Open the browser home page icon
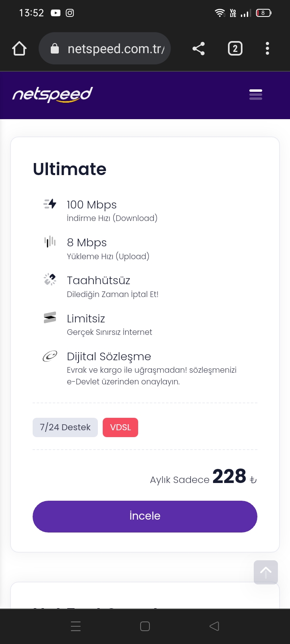This screenshot has width=290, height=644. 19,49
